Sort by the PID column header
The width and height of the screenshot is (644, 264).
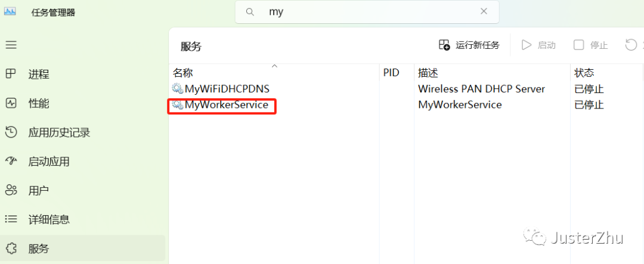click(391, 73)
